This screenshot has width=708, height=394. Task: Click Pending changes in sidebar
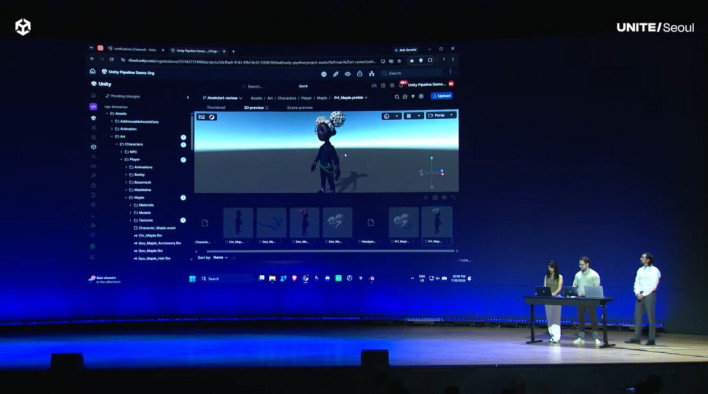(123, 96)
